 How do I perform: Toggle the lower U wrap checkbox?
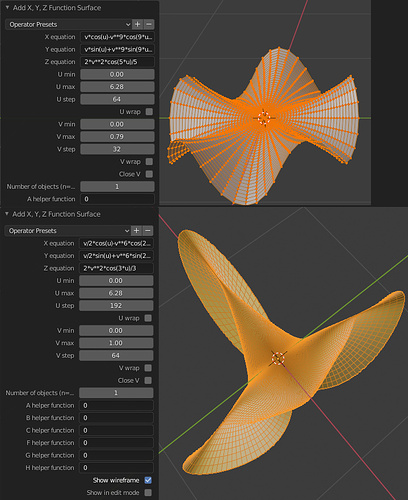[x=148, y=318]
